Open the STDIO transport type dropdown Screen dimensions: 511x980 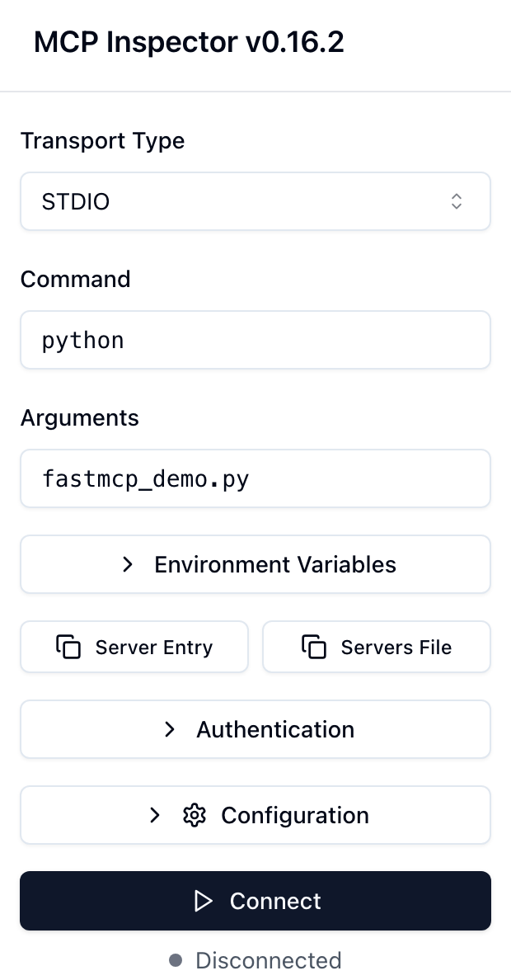255,201
